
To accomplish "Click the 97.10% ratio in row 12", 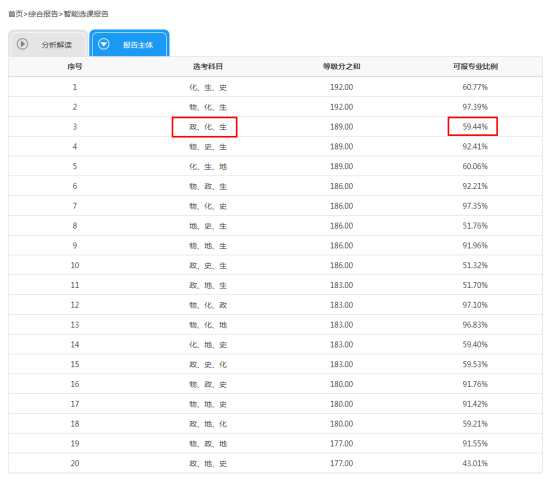I will [475, 305].
